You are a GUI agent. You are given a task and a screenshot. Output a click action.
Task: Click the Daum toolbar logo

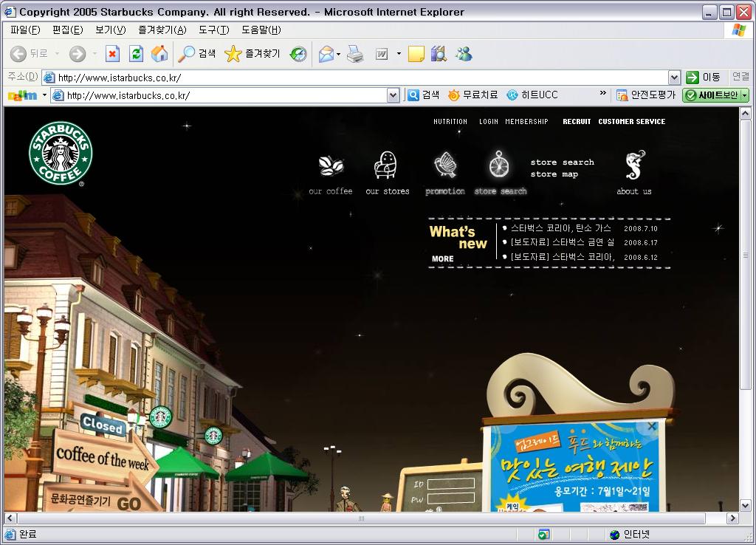(23, 95)
